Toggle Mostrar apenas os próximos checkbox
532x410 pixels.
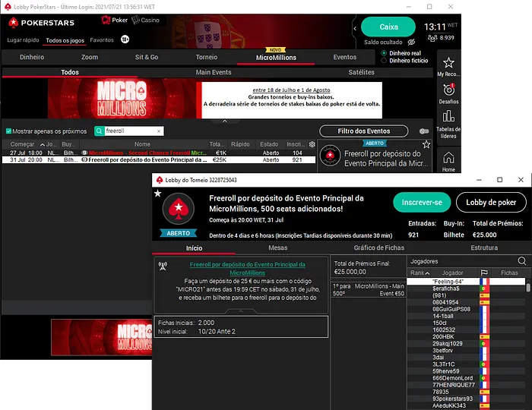pos(9,131)
